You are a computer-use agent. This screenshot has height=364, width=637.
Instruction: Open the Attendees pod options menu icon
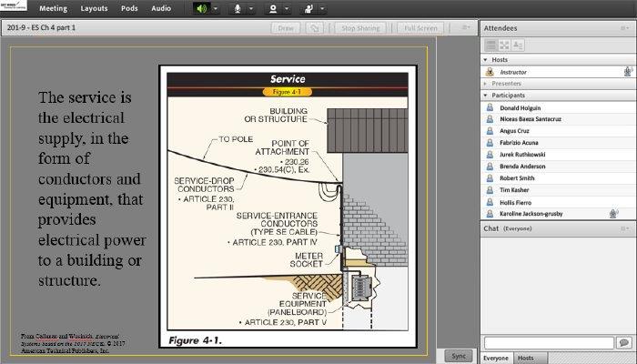pyautogui.click(x=625, y=28)
